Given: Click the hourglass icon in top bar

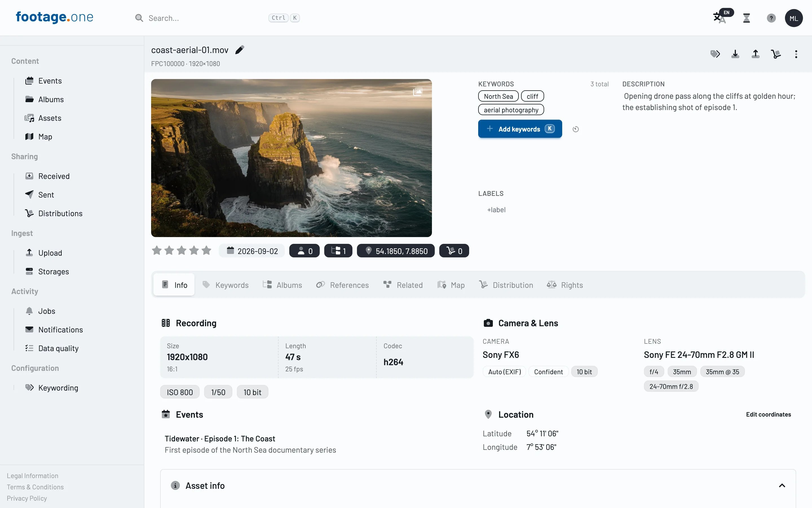Looking at the screenshot, I should (747, 18).
